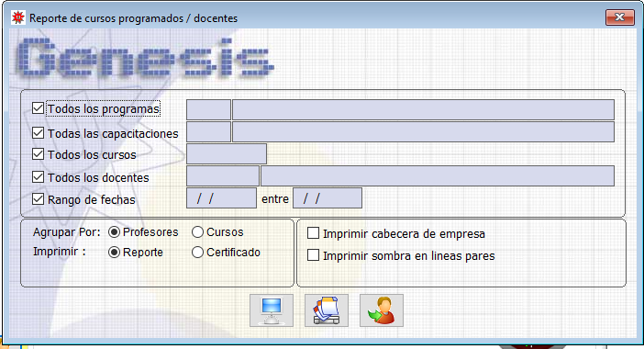Select Reporte print option
This screenshot has width=644, height=349.
coord(114,252)
